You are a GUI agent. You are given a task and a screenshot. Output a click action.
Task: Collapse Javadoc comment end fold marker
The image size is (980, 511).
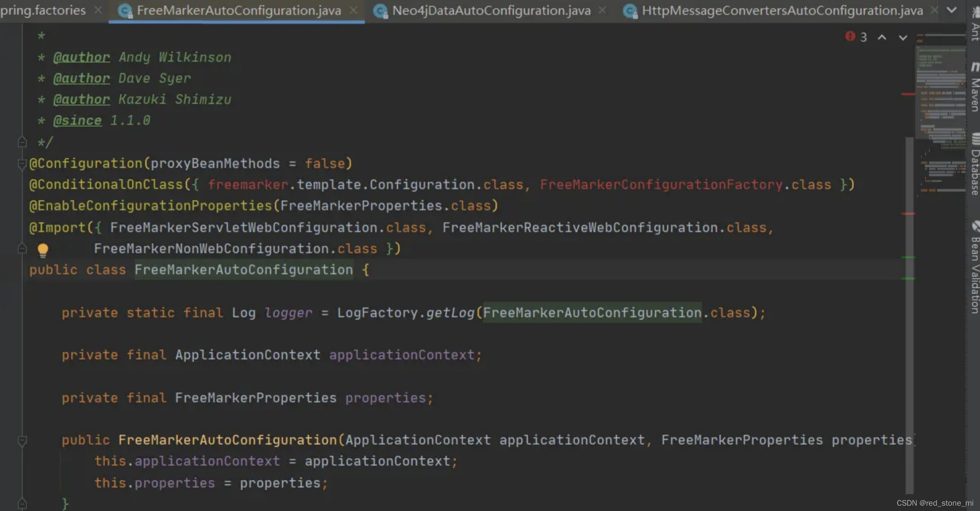[x=22, y=142]
